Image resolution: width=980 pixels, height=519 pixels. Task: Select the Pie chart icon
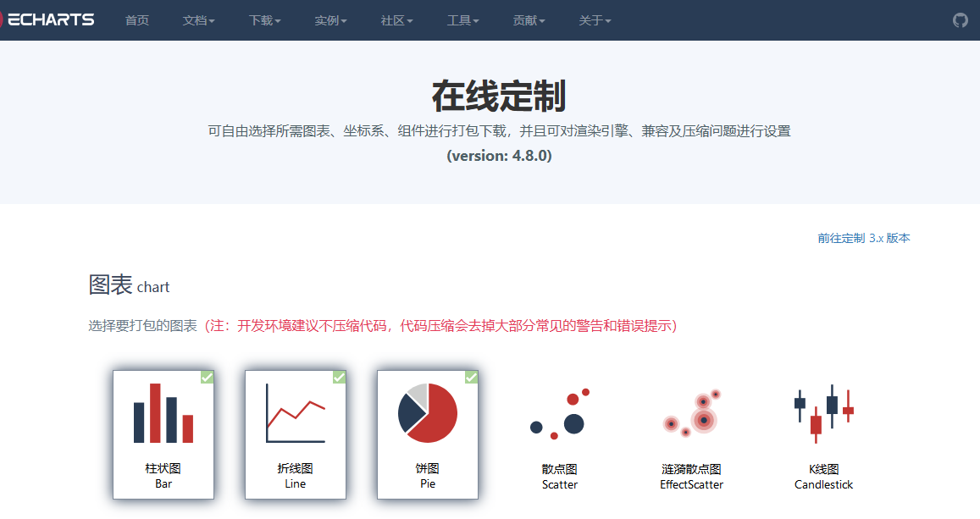pyautogui.click(x=428, y=413)
